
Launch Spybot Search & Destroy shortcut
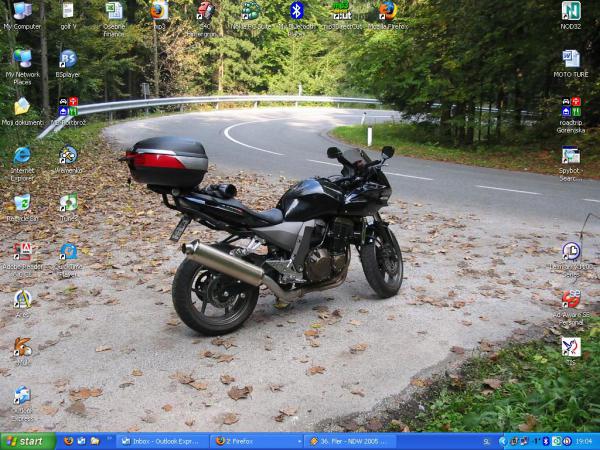coord(571,155)
